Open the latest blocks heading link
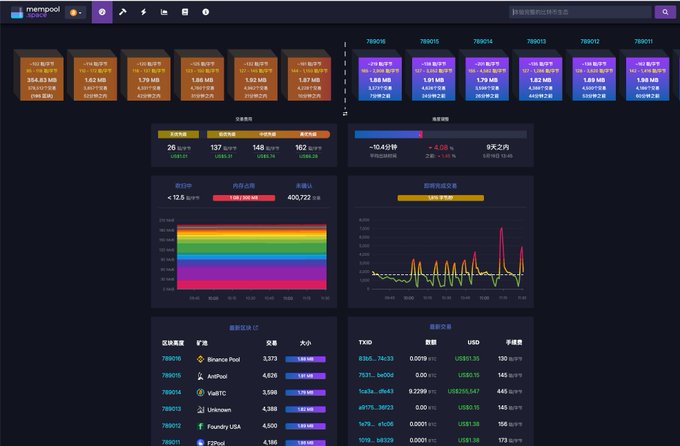 tap(244, 328)
